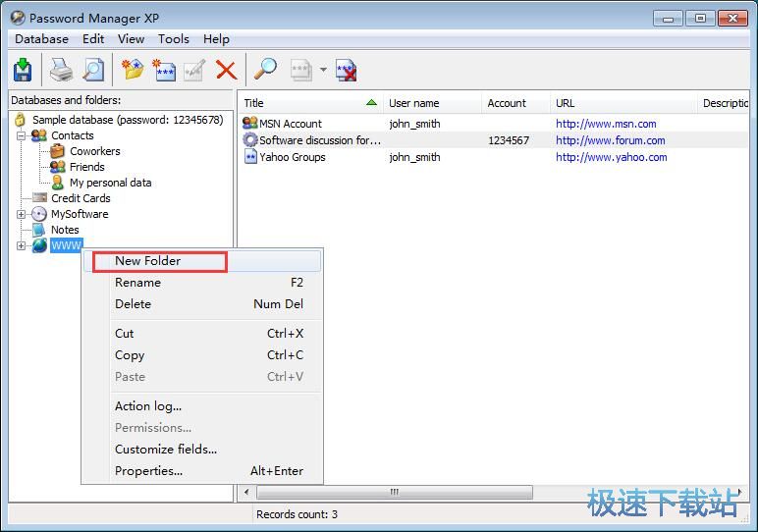This screenshot has height=532, width=758.
Task: Click the horizontal scrollbar thumb in records list
Action: coord(393,492)
